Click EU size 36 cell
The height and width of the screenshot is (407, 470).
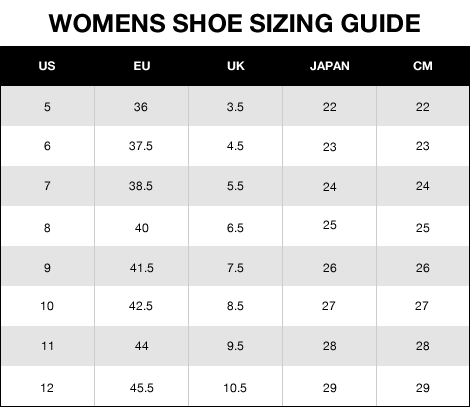141,107
